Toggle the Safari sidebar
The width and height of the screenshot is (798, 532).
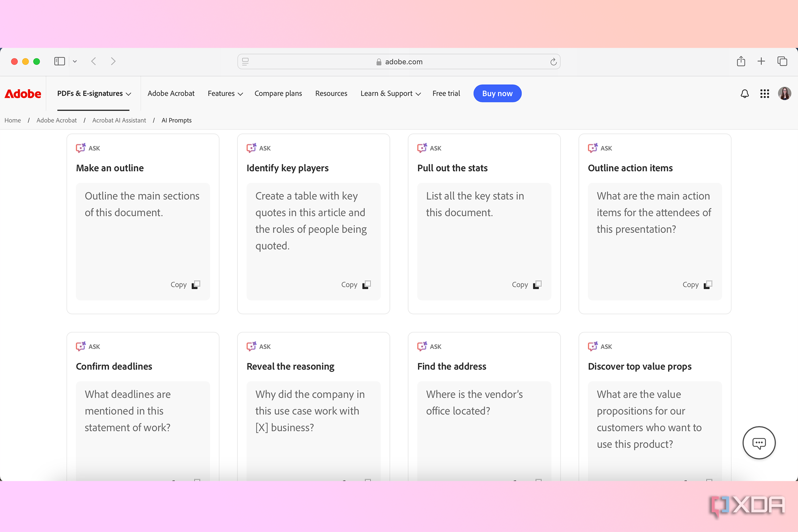point(60,61)
